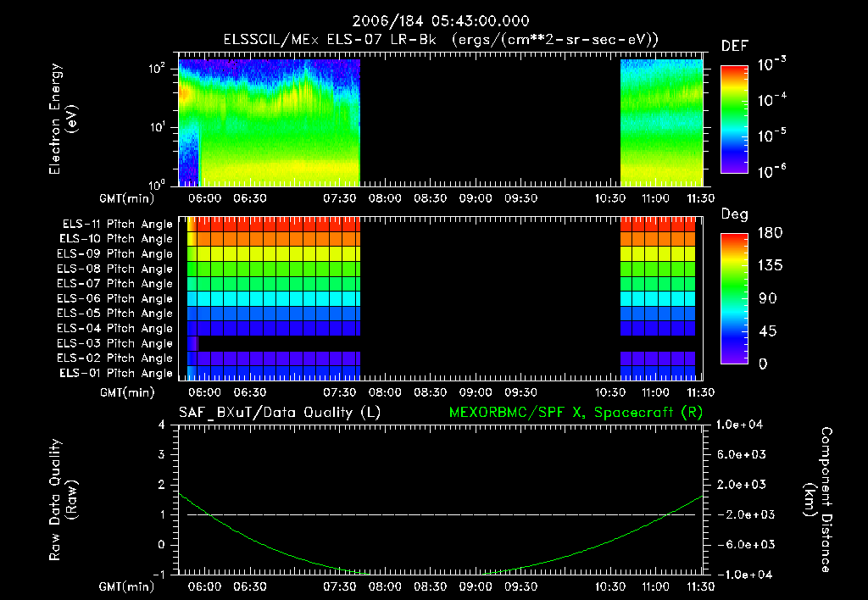Select the ELS-01 Pitch Angle row label

[116, 373]
